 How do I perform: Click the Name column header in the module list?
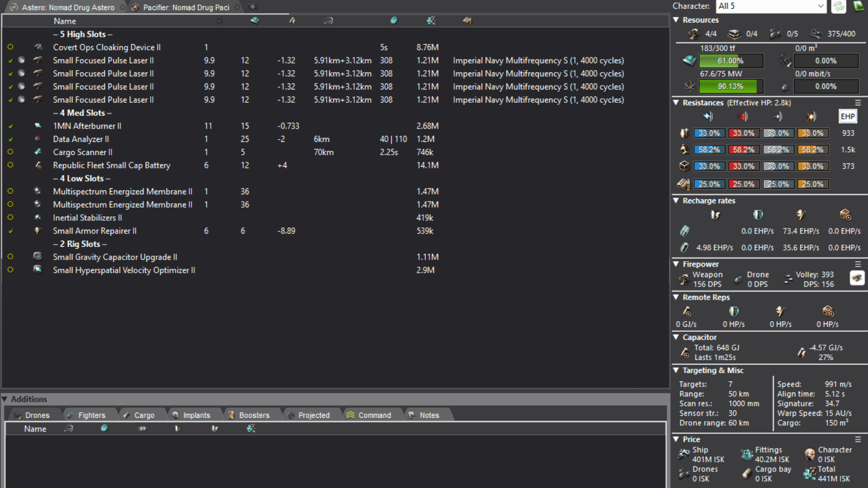pyautogui.click(x=65, y=21)
